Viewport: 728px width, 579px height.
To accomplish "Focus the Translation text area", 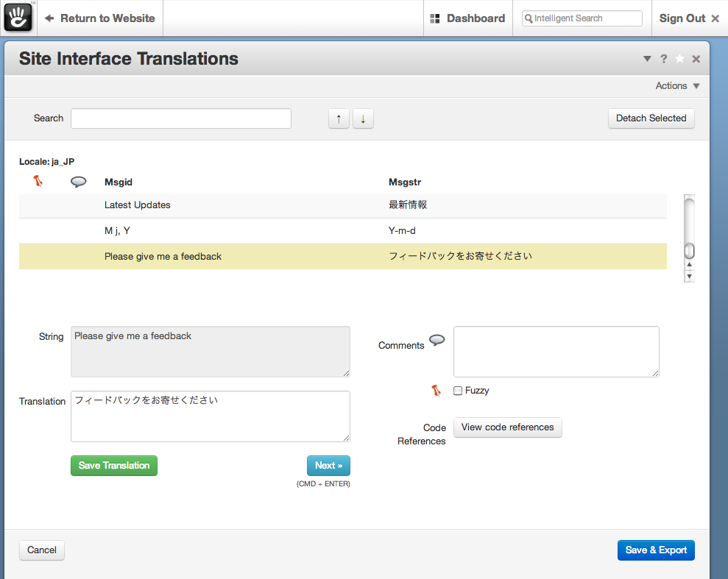I will [210, 416].
